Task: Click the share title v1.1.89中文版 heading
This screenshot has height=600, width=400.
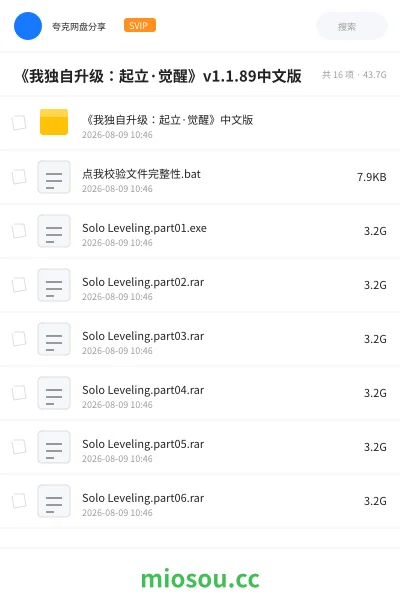Action: [160, 76]
